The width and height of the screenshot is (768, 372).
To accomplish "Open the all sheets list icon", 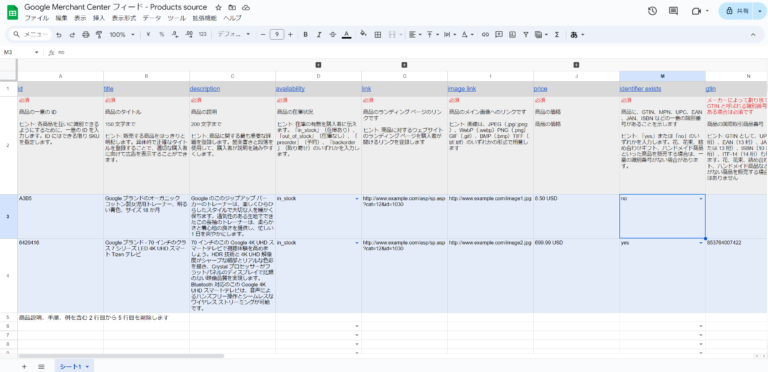I will 41,367.
